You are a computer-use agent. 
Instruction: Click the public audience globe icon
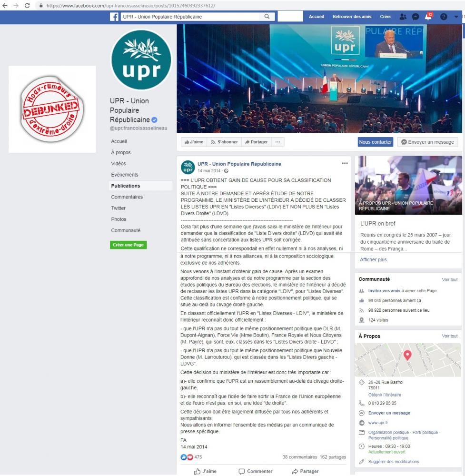coord(226,171)
